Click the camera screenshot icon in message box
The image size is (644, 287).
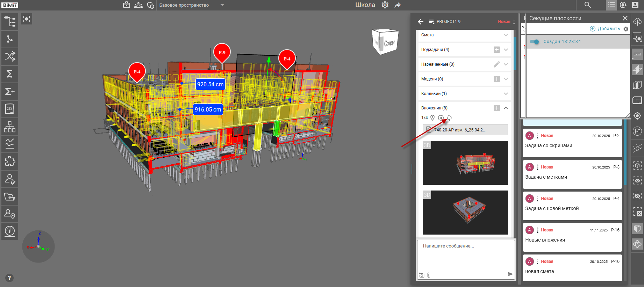pos(422,275)
